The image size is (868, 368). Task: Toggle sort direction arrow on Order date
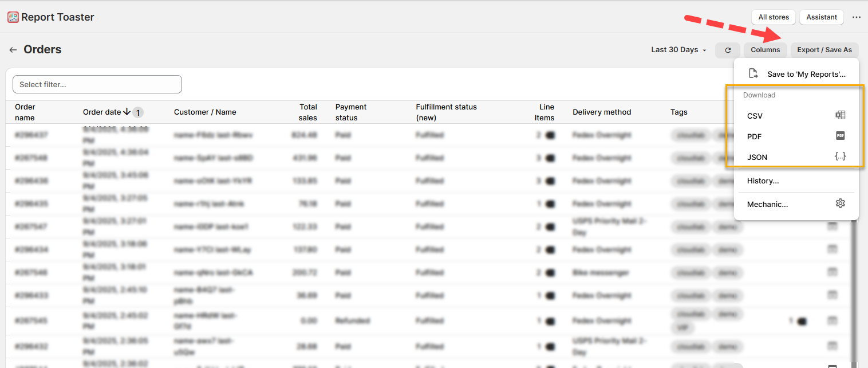[127, 112]
